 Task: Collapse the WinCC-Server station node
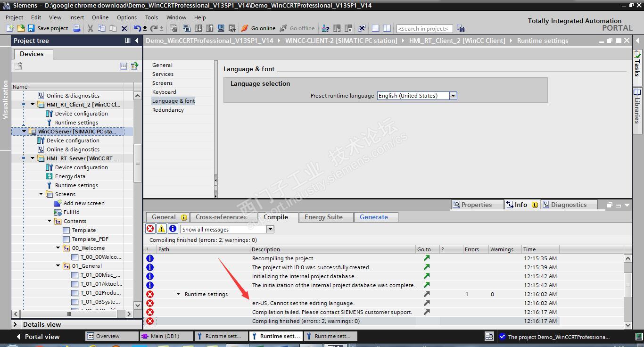pyautogui.click(x=24, y=132)
